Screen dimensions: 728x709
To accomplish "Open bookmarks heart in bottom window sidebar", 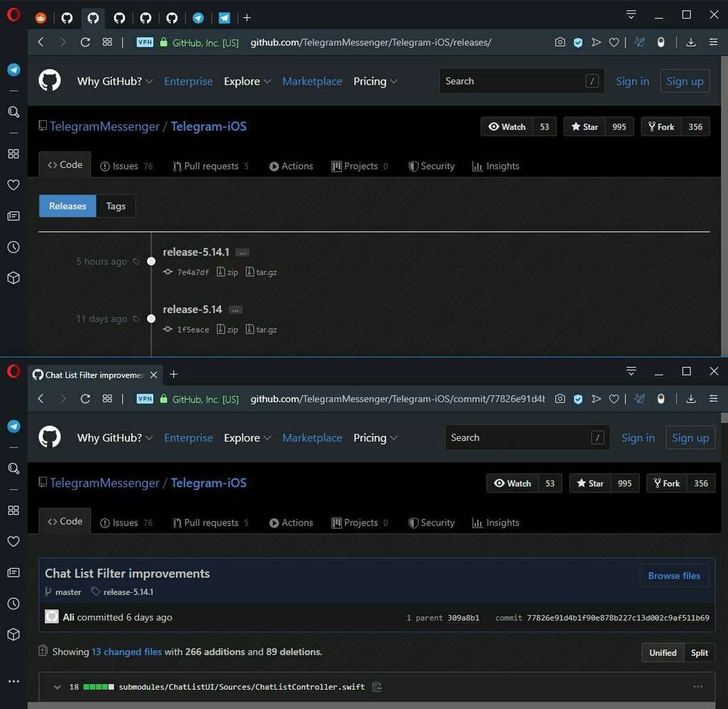I will coord(14,541).
